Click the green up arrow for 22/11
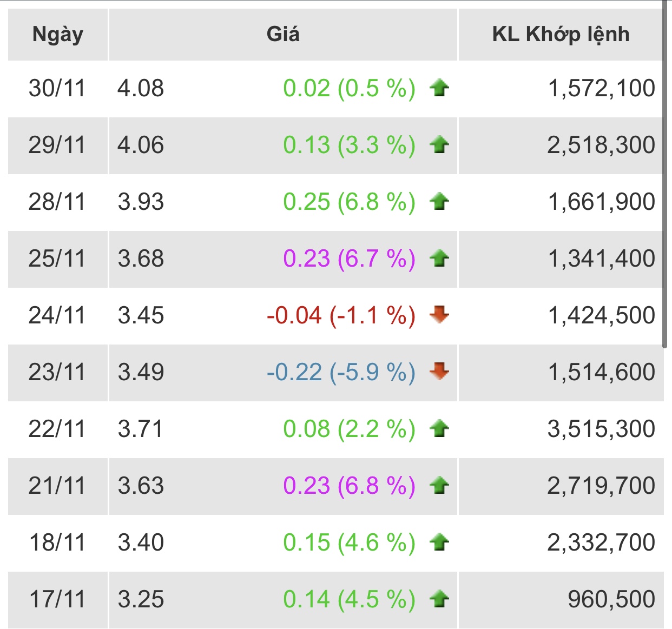Image resolution: width=672 pixels, height=629 pixels. 439,429
